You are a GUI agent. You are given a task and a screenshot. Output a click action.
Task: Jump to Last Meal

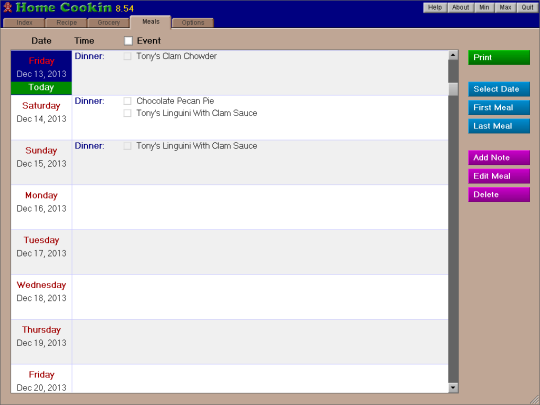click(x=499, y=126)
